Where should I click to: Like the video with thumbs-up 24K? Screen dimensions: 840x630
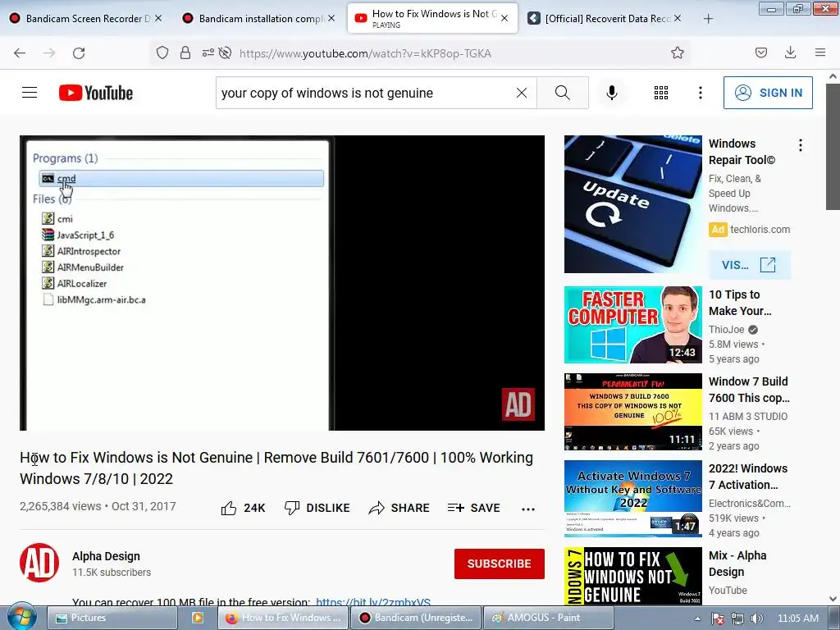[x=243, y=508]
